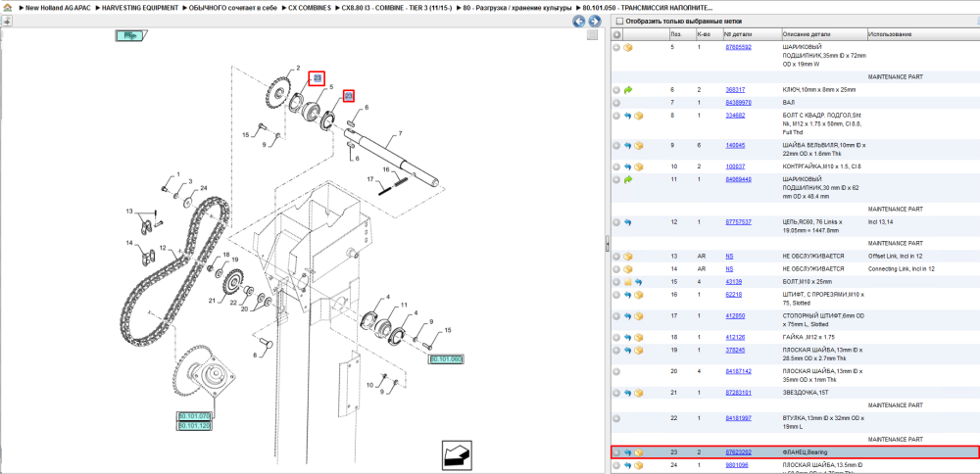Open the box icon for position 5
Image resolution: width=980 pixels, height=474 pixels.
click(x=628, y=47)
